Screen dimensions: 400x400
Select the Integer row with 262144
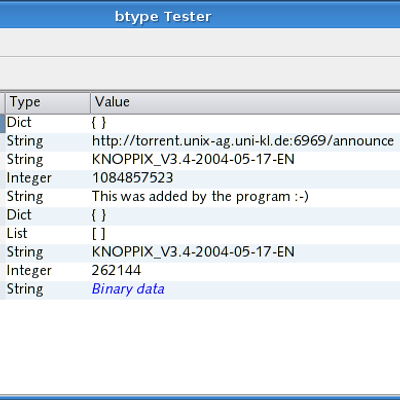[203, 271]
